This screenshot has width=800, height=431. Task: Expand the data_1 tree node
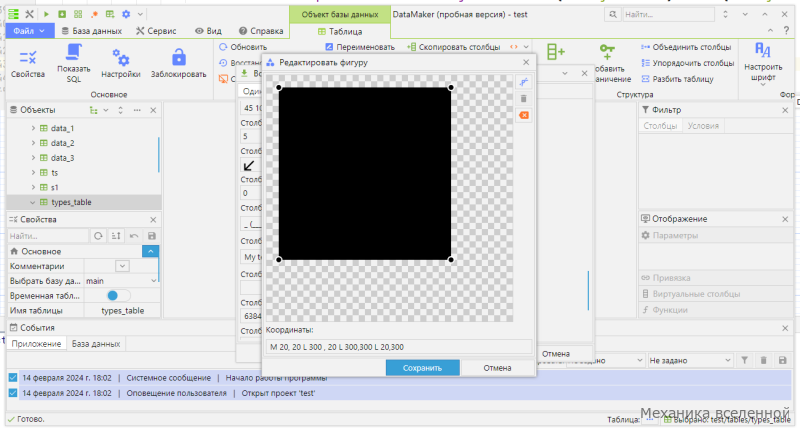[x=33, y=129]
